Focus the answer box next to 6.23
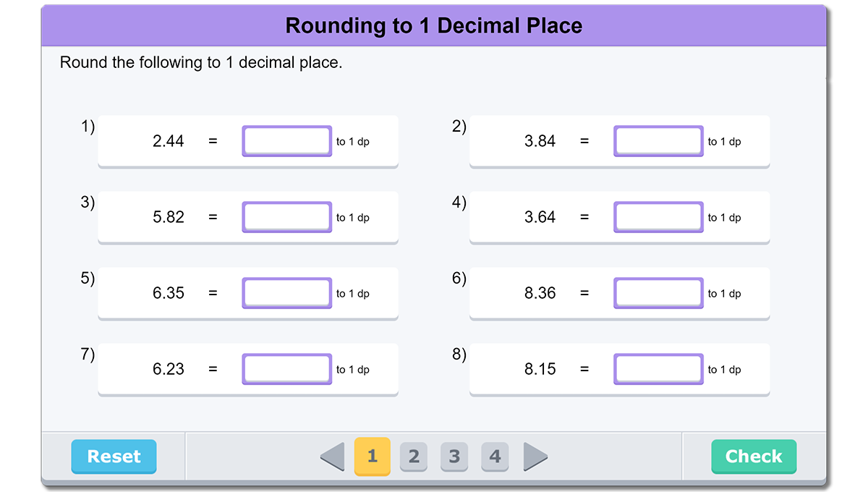Viewport: 868px width, 492px height. pos(287,369)
